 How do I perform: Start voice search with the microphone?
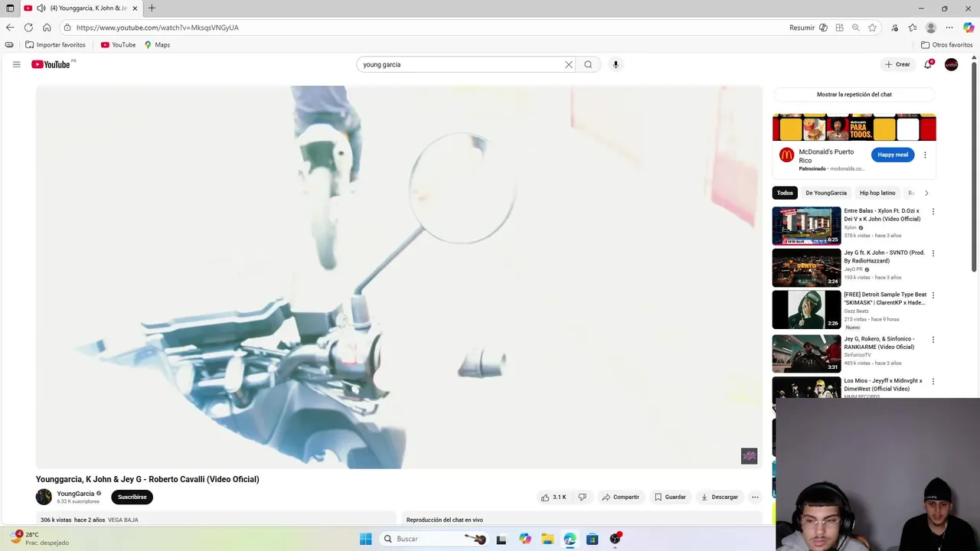click(x=615, y=64)
